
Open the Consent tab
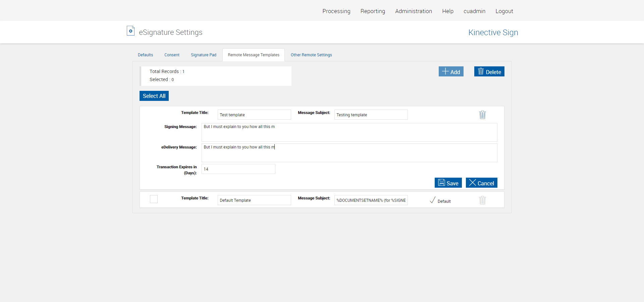pyautogui.click(x=172, y=55)
